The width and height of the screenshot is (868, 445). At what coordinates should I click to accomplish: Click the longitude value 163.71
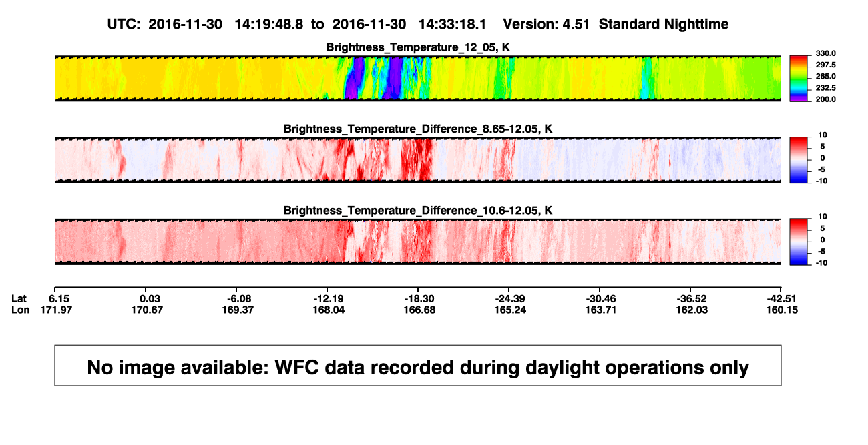point(600,310)
